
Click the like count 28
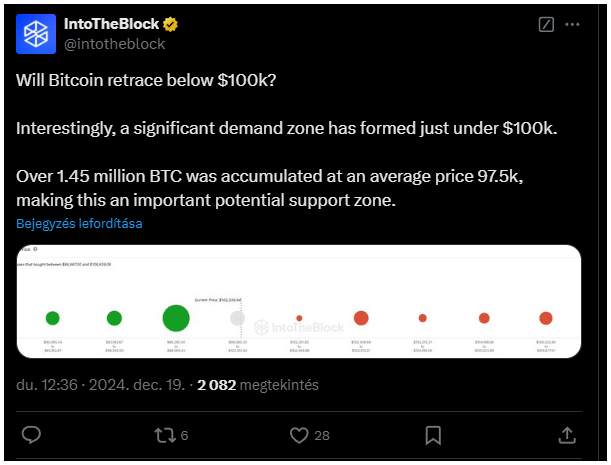[x=322, y=435]
